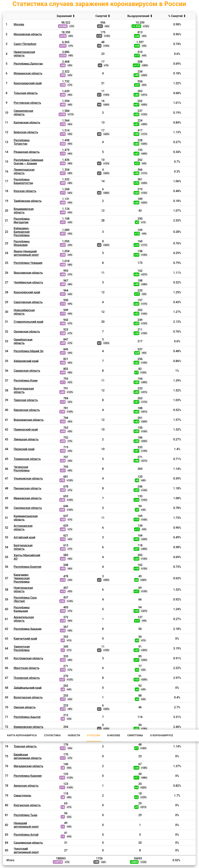
Task: Open the Москва region link
Action: coord(19,25)
